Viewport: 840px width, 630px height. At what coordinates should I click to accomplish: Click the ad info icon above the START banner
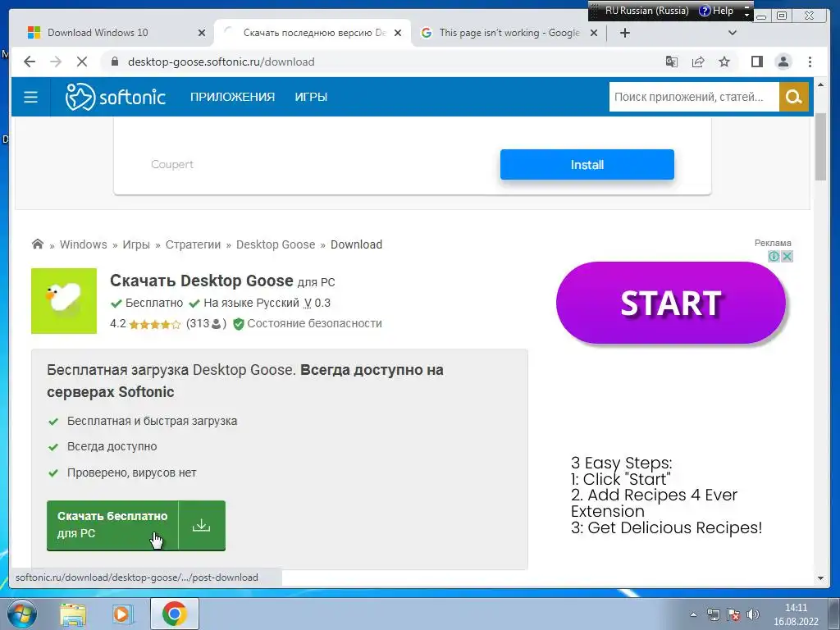[x=774, y=257]
